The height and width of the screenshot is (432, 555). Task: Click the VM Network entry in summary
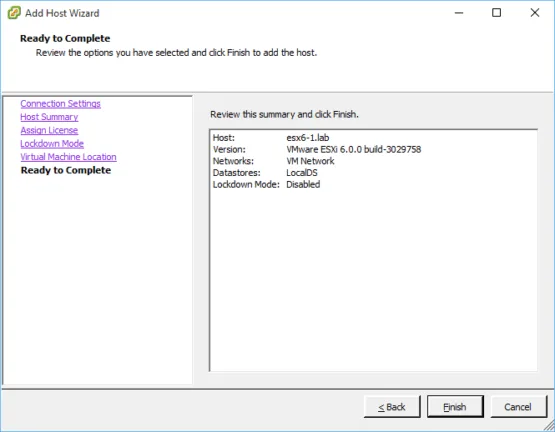click(310, 161)
